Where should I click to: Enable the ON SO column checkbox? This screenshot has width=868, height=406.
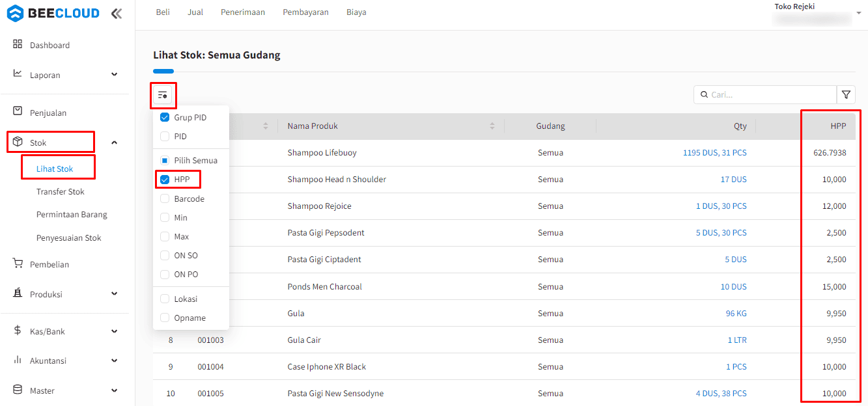click(x=165, y=256)
